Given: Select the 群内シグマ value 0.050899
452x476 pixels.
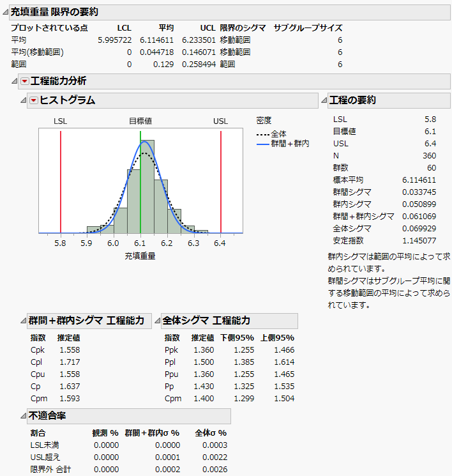Looking at the screenshot, I should pyautogui.click(x=419, y=204).
